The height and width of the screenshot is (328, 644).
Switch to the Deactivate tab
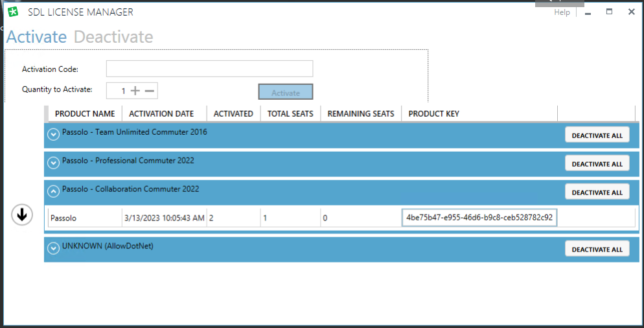tap(113, 37)
